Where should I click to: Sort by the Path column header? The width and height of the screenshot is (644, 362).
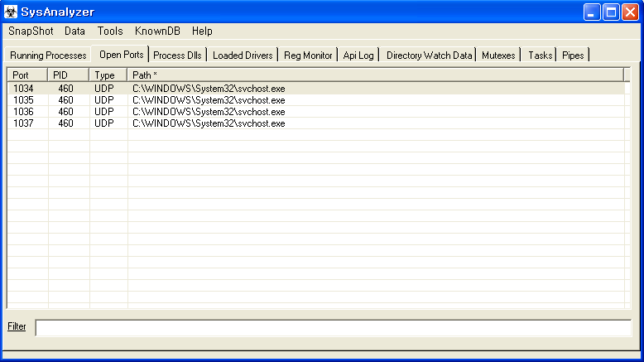point(376,75)
